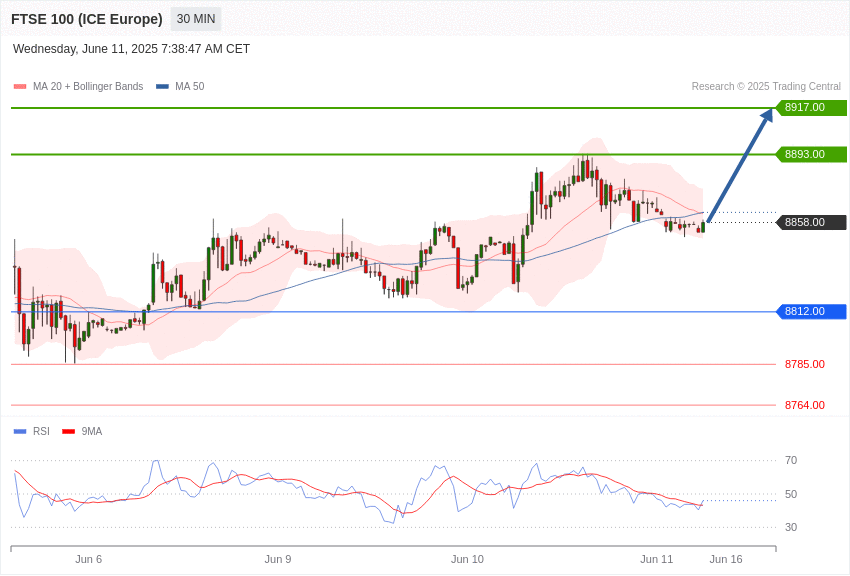The width and height of the screenshot is (850, 576).
Task: Click the 8764.00 support price label
Action: click(804, 405)
